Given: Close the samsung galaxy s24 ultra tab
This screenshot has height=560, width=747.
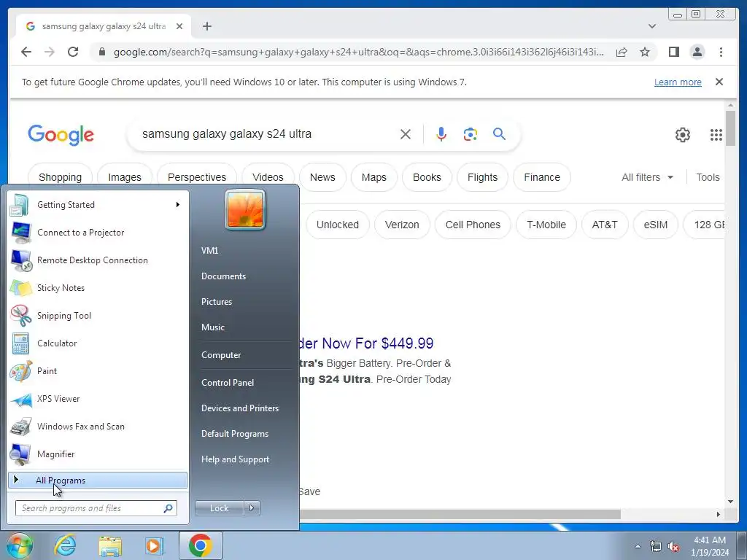Looking at the screenshot, I should tap(179, 26).
